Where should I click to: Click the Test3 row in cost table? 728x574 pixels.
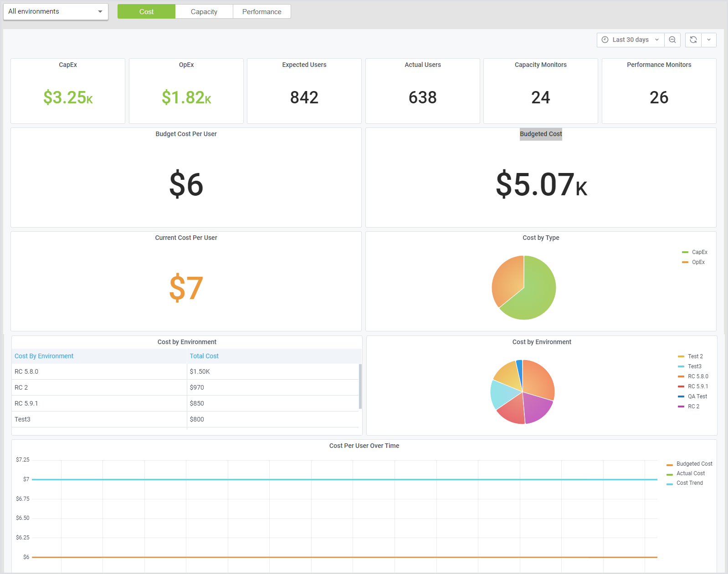100,419
